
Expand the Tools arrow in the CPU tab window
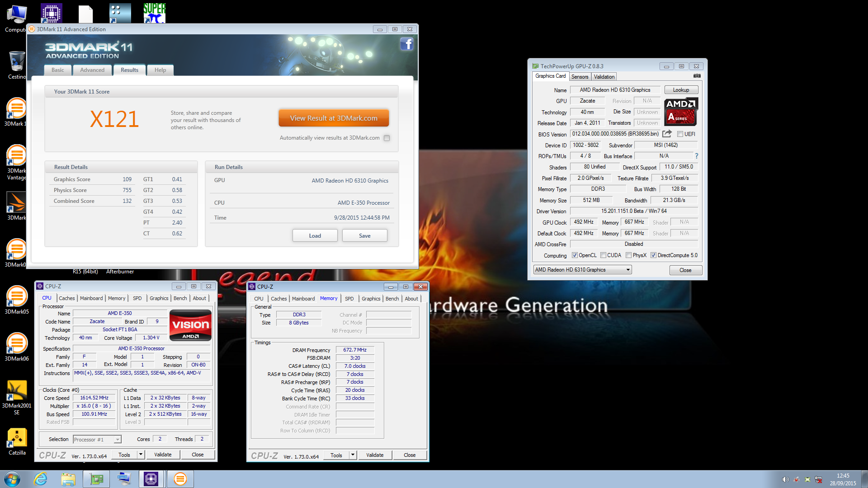coord(141,455)
